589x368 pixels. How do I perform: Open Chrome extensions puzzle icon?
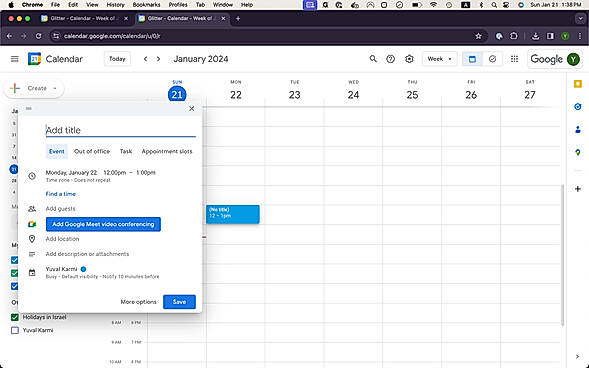[513, 36]
